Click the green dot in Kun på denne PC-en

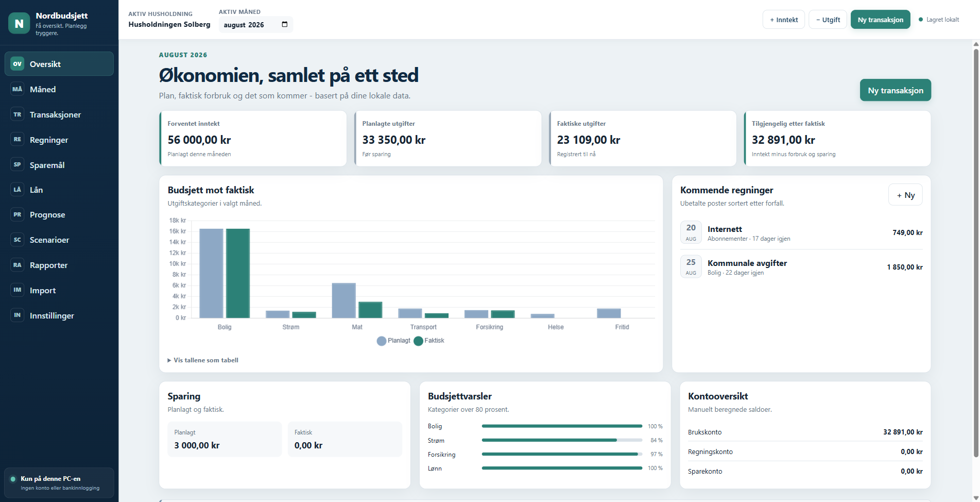[x=13, y=479]
